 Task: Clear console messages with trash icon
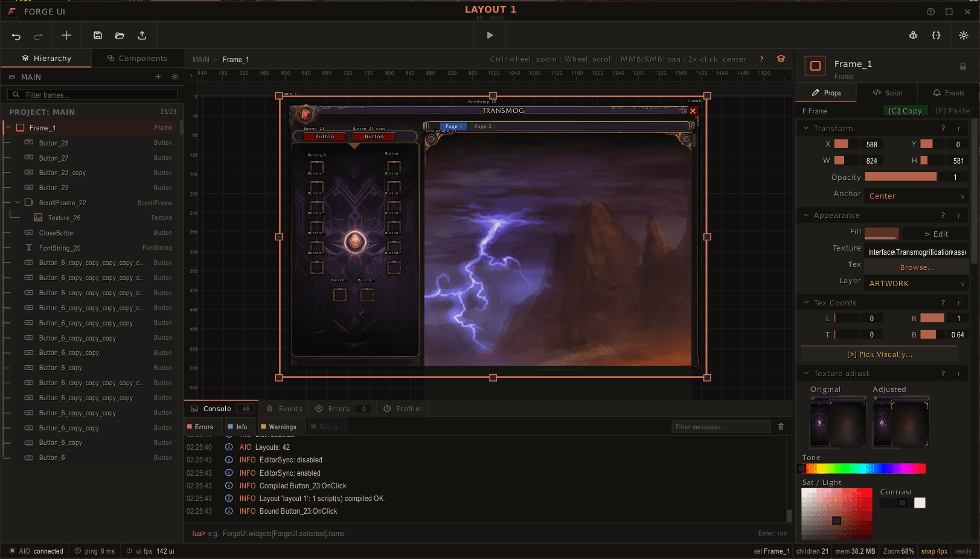click(x=781, y=427)
